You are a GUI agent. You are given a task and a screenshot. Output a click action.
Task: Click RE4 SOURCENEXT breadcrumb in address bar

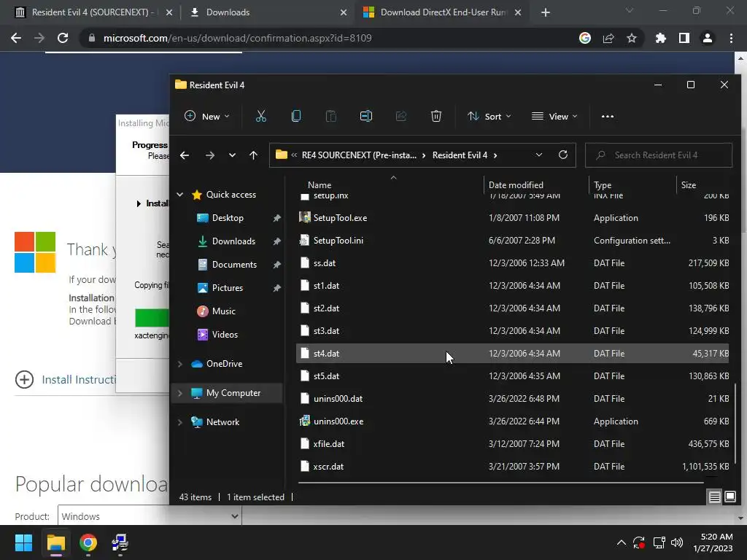coord(359,155)
